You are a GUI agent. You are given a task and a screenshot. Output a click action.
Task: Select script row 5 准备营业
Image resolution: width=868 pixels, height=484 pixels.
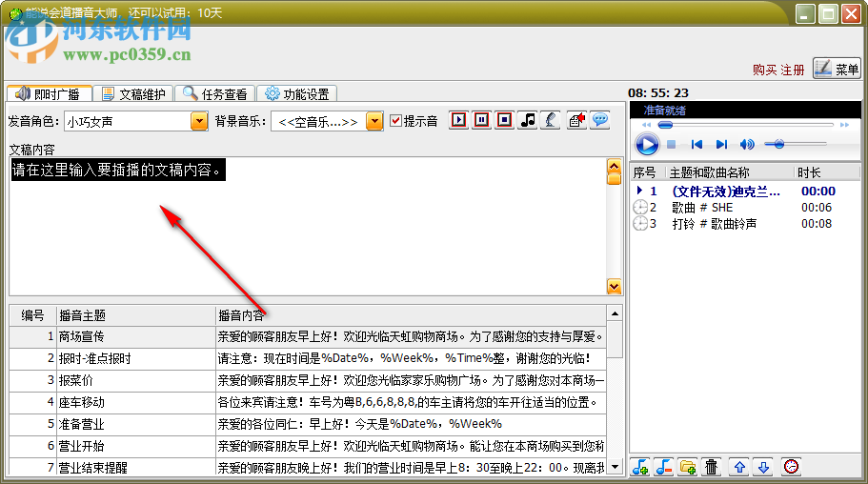pos(308,424)
